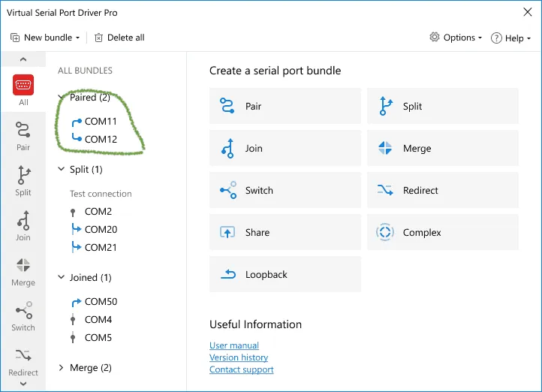Create a Loopback bundle
The width and height of the screenshot is (542, 392).
(285, 274)
